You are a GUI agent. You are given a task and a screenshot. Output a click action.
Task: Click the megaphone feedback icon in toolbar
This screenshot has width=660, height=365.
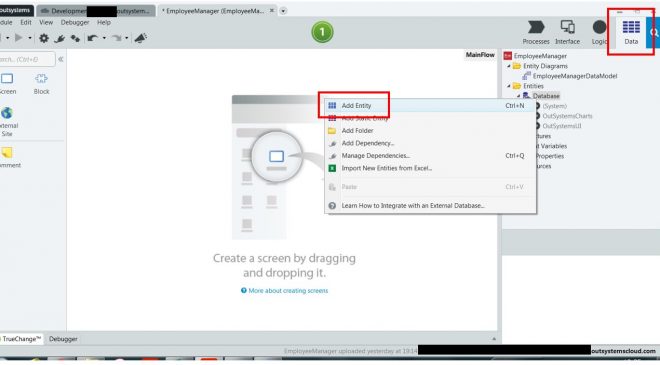141,38
